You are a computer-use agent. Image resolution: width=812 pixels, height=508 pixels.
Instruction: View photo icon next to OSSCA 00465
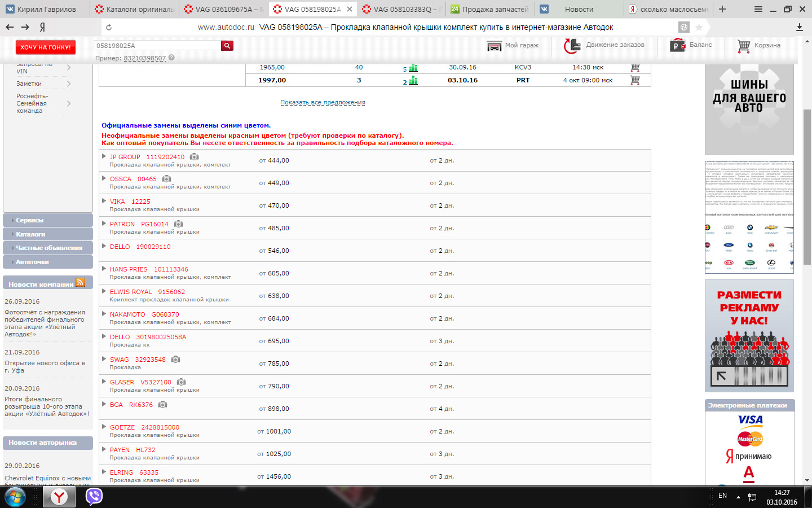[x=166, y=179]
